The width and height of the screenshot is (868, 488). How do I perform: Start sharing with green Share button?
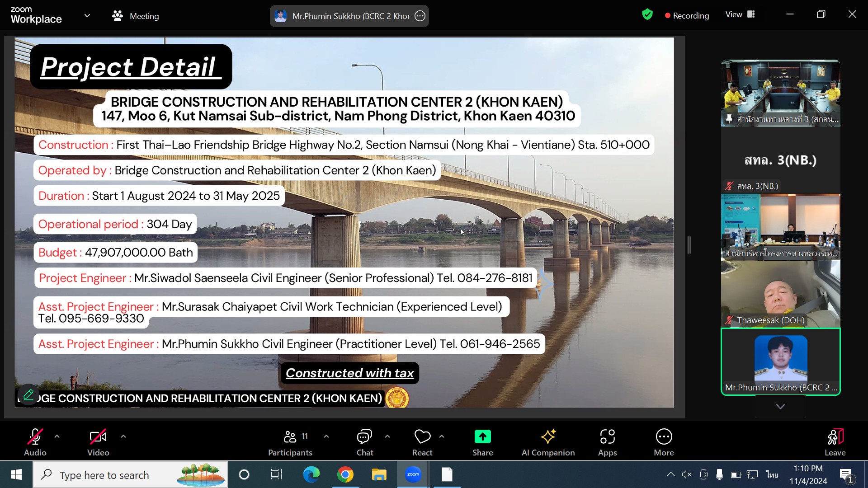482,442
